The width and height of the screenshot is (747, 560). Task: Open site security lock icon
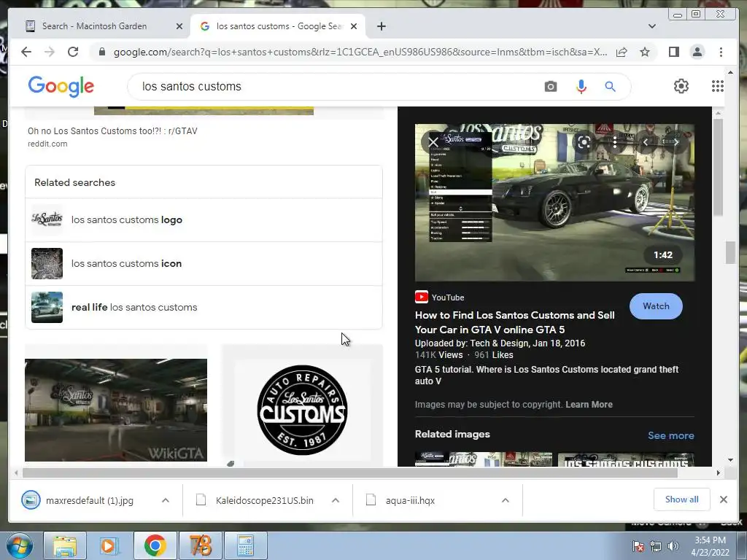click(101, 52)
